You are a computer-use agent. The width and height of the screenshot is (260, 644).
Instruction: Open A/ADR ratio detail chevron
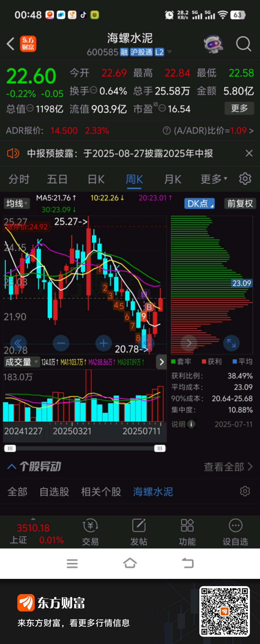[x=251, y=130]
